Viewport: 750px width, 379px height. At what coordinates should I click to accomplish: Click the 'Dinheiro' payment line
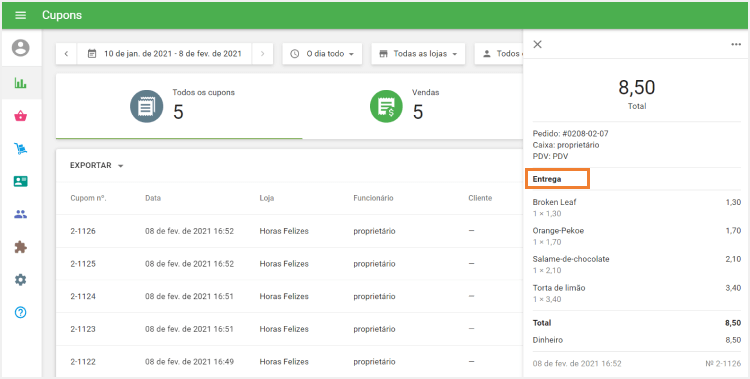(x=637, y=340)
